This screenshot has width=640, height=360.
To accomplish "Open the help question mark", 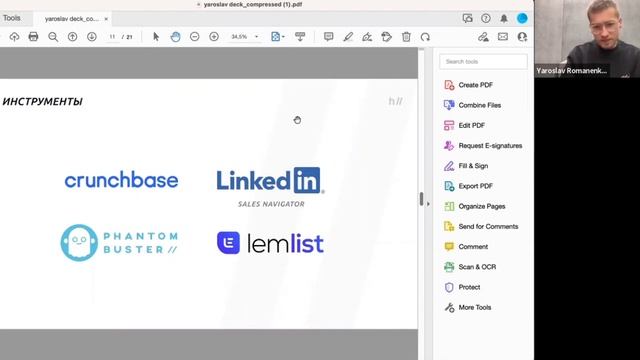I will coord(486,18).
